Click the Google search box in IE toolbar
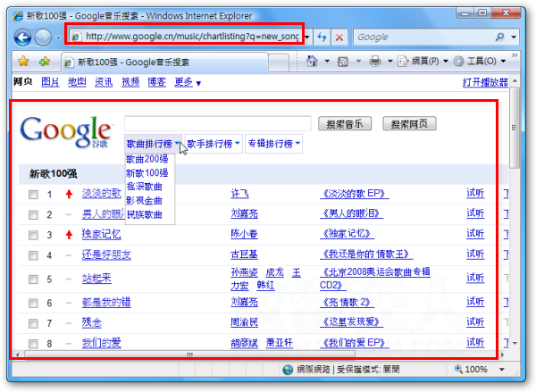536x392 pixels. (x=423, y=37)
